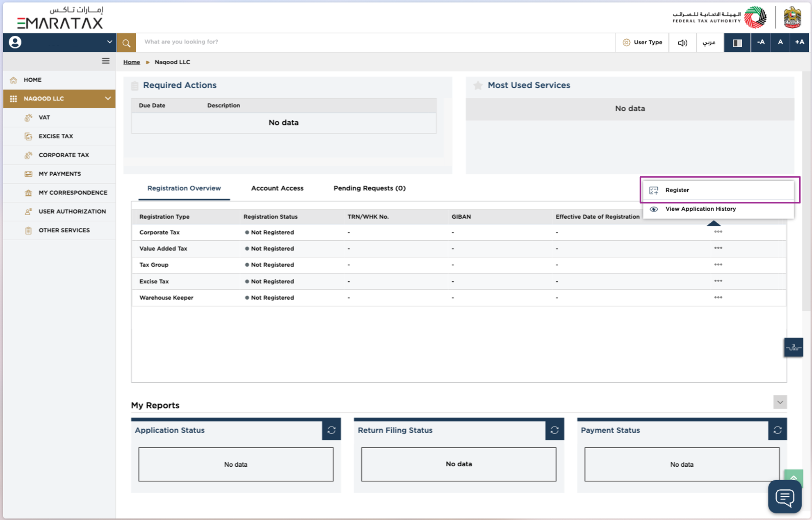Screen dimensions: 812x520
Task: Collapse the My Reports section chevron
Action: coord(780,402)
